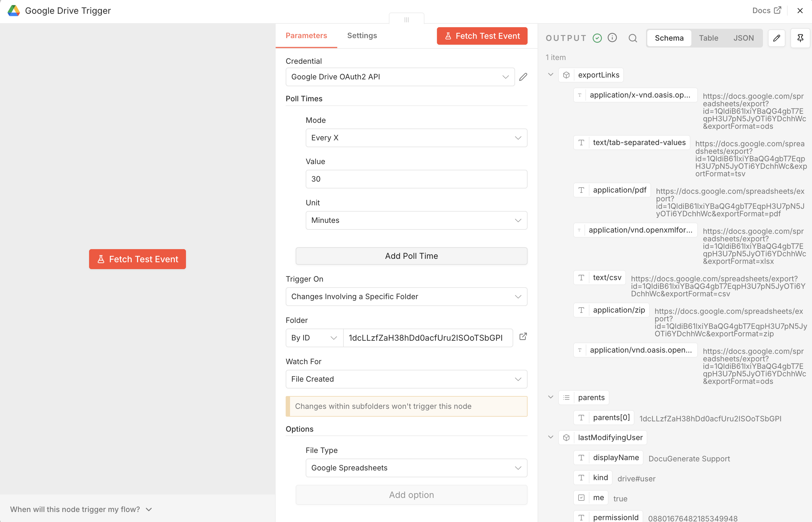Screen dimensions: 812x522
Task: Select the application/zip schema field
Action: (611, 310)
